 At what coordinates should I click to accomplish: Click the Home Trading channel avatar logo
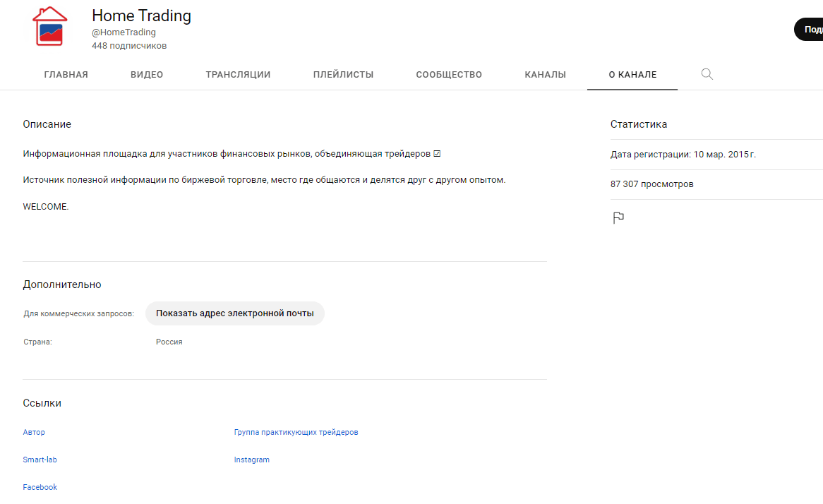50,26
